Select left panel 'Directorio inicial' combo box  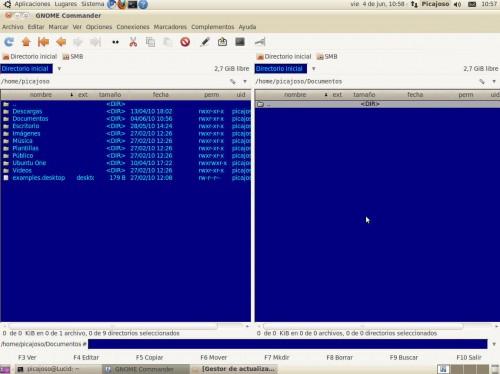pyautogui.click(x=26, y=69)
